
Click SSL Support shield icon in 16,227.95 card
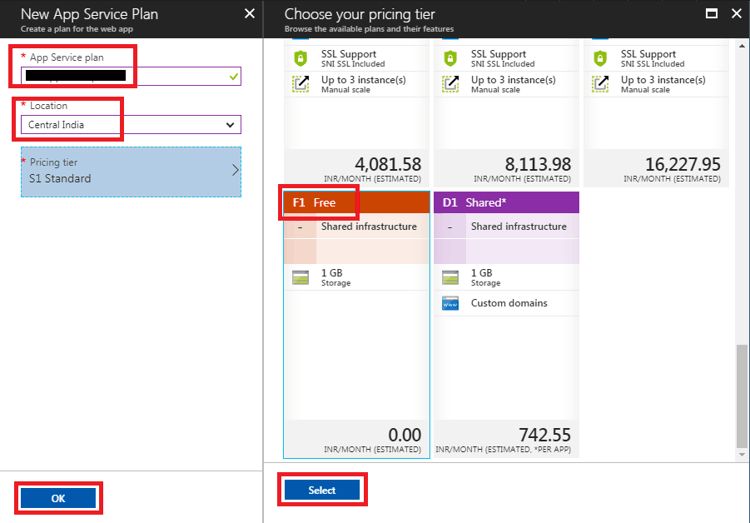(x=600, y=58)
